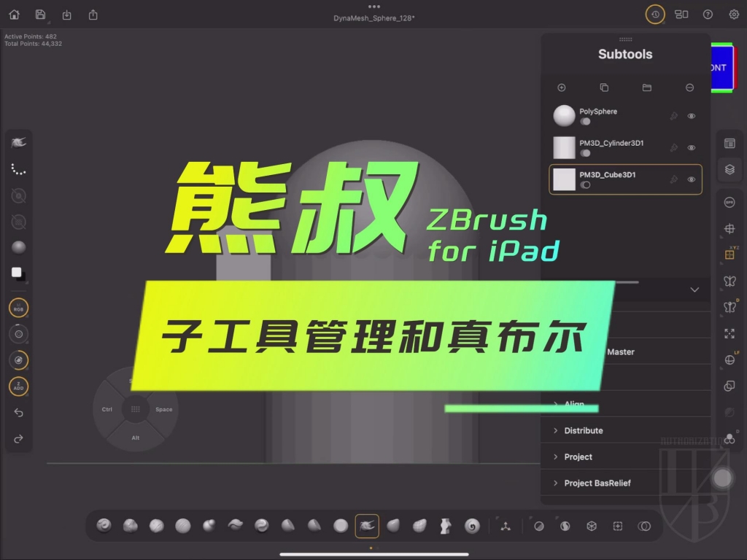This screenshot has height=560, width=747.
Task: Toggle the local frame LF icon
Action: pyautogui.click(x=729, y=359)
